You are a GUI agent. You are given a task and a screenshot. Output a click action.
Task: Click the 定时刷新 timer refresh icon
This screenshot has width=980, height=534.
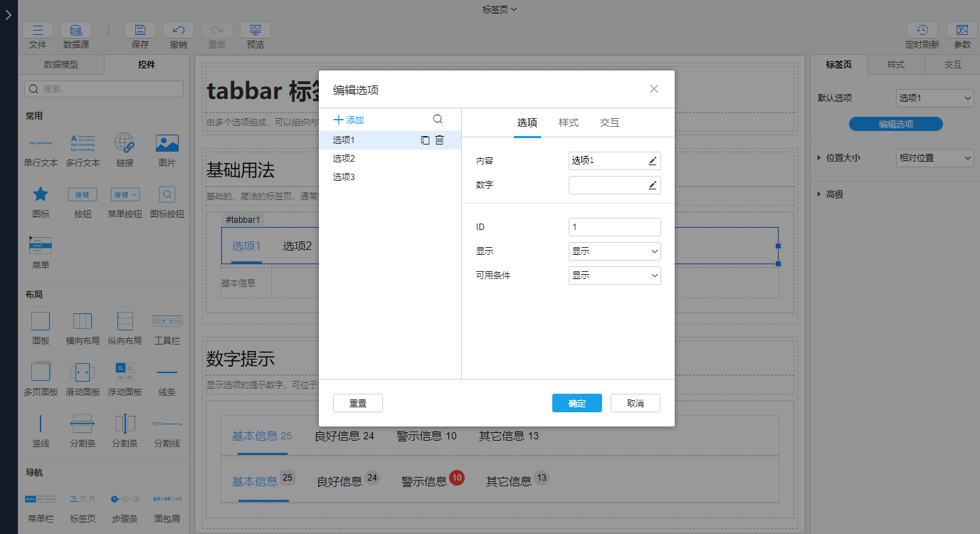click(922, 30)
